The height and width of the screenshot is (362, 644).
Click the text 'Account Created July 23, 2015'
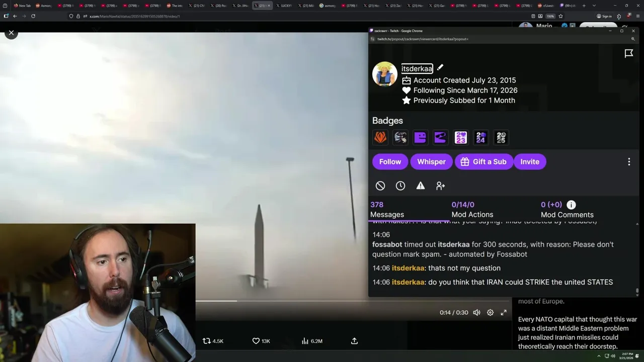tap(464, 80)
